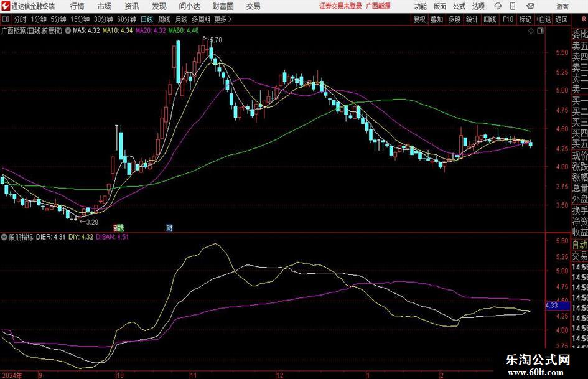Click the MA20: 4.32 indicator label

(x=151, y=30)
